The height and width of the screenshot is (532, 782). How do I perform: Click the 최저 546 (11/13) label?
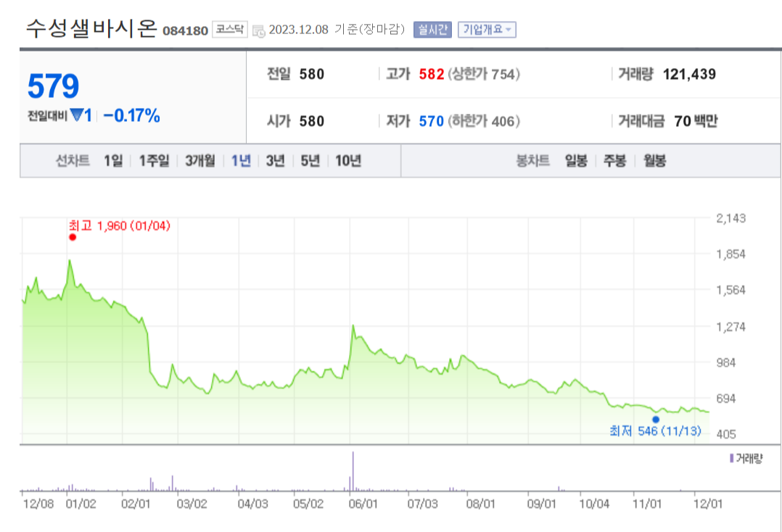point(655,431)
